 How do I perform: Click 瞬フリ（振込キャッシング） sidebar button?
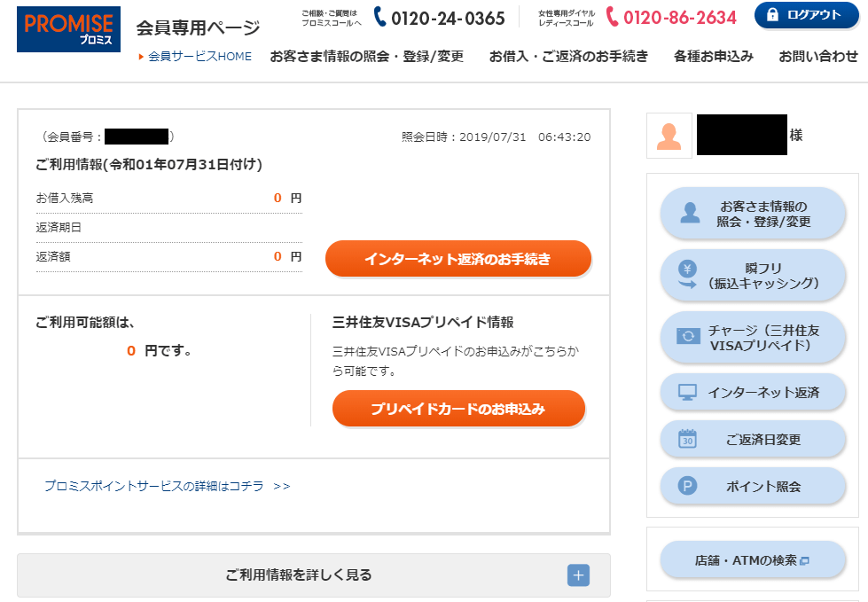tap(753, 275)
